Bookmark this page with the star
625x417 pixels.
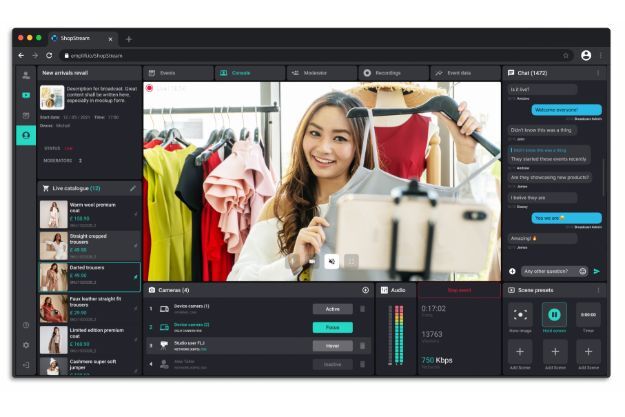point(565,55)
